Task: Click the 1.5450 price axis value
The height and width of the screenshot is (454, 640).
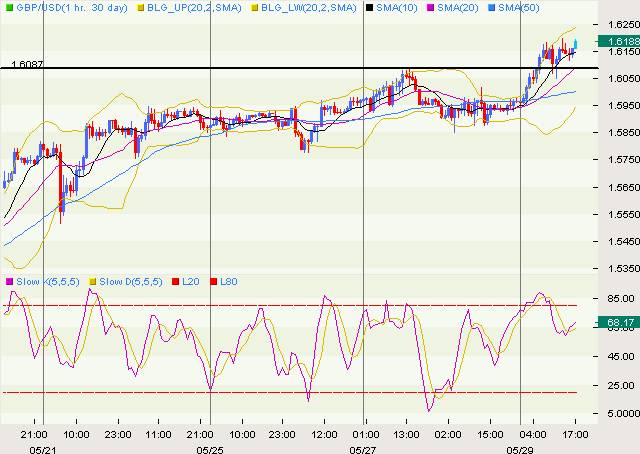Action: point(624,241)
